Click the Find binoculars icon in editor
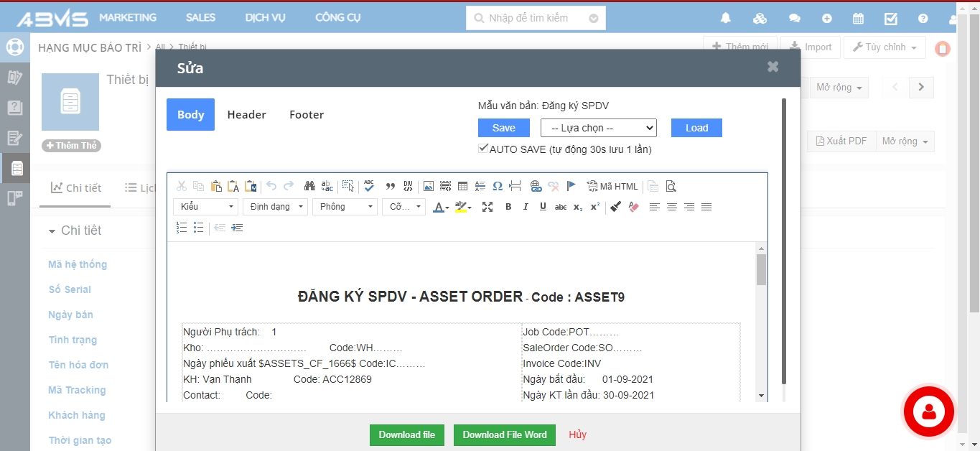Image resolution: width=980 pixels, height=451 pixels. (x=309, y=186)
